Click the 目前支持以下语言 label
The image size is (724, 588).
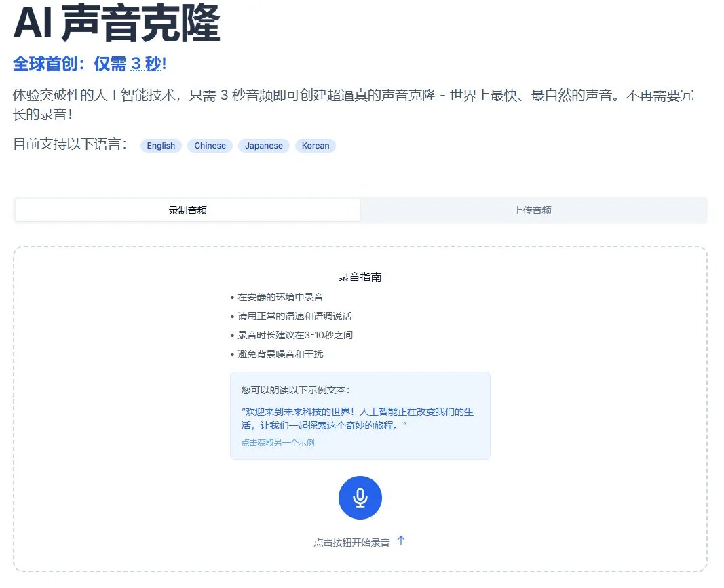pyautogui.click(x=70, y=144)
